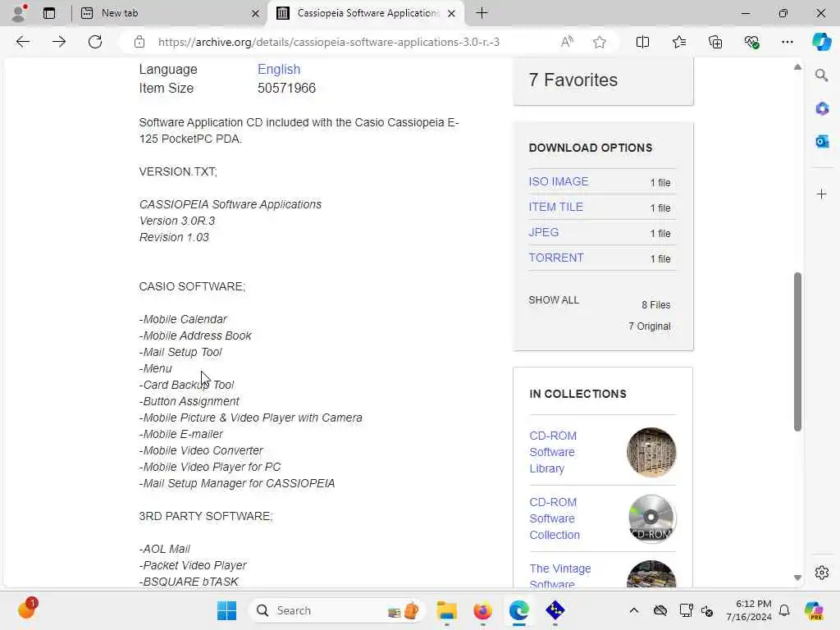Open Microsoft 365 sidebar app
The width and height of the screenshot is (840, 630).
(821, 108)
